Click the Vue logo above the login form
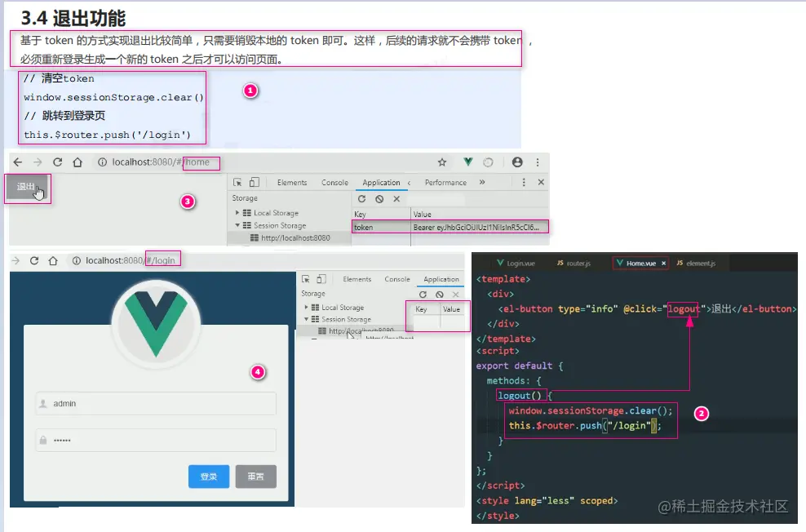This screenshot has height=532, width=806. (157, 324)
